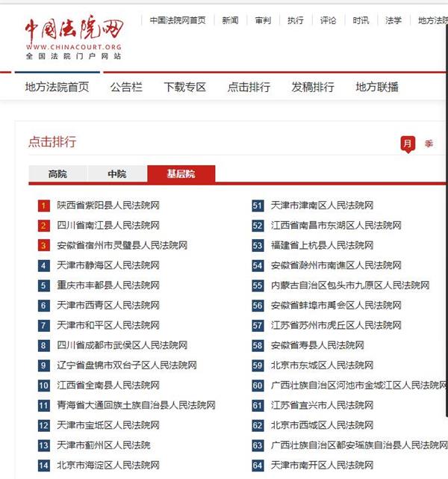Open 陕西省紫阳县人民法院网

[x=108, y=205]
